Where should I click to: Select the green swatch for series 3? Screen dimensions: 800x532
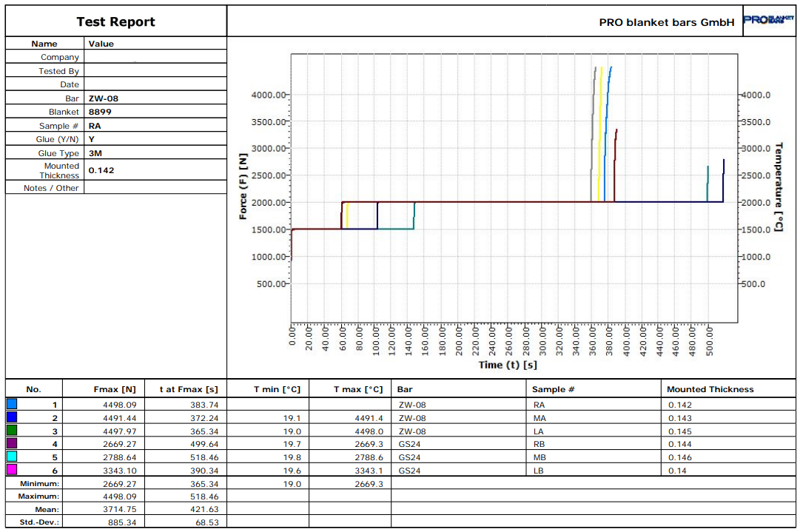12,431
